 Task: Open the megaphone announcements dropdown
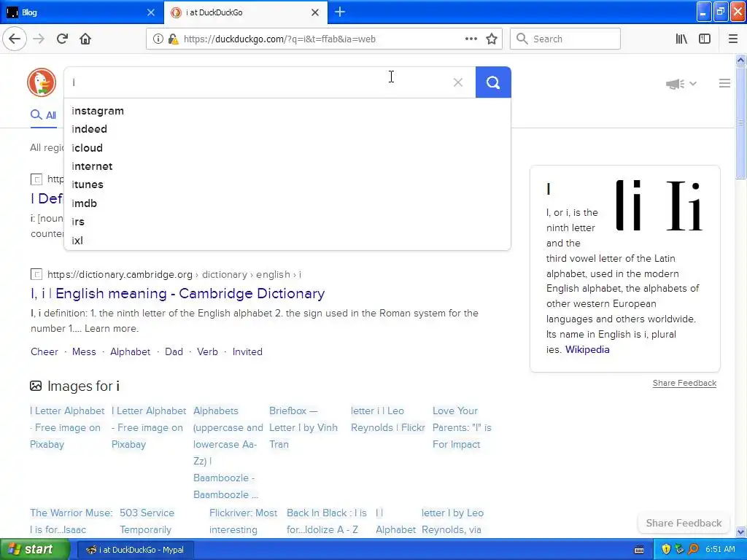click(x=681, y=84)
